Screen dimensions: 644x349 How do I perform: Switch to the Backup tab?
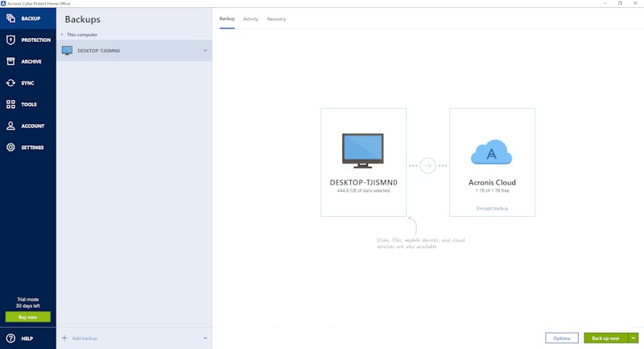click(227, 19)
